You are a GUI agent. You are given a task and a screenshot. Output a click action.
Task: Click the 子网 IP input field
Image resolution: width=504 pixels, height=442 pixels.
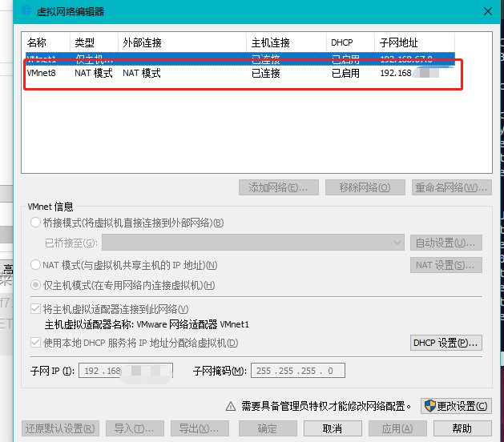coord(126,371)
